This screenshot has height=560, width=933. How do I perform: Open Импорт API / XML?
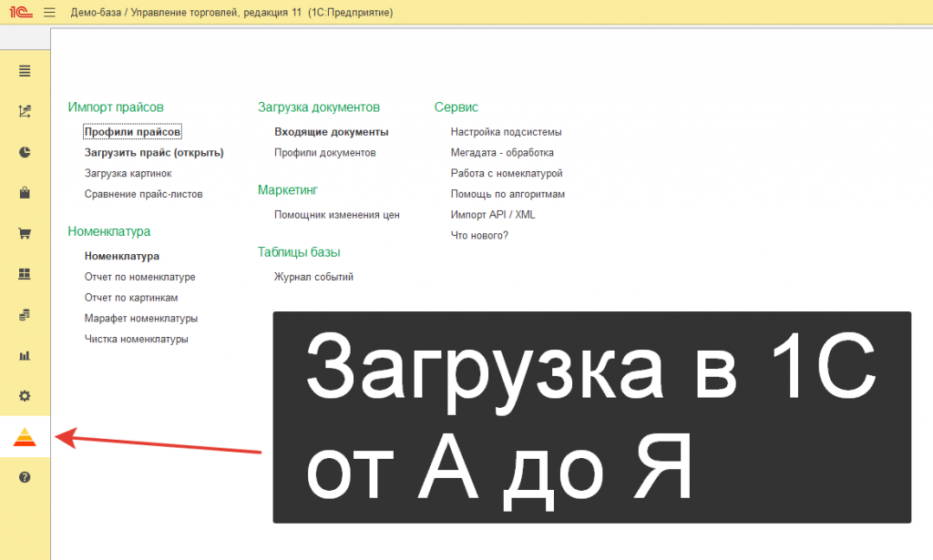(493, 215)
